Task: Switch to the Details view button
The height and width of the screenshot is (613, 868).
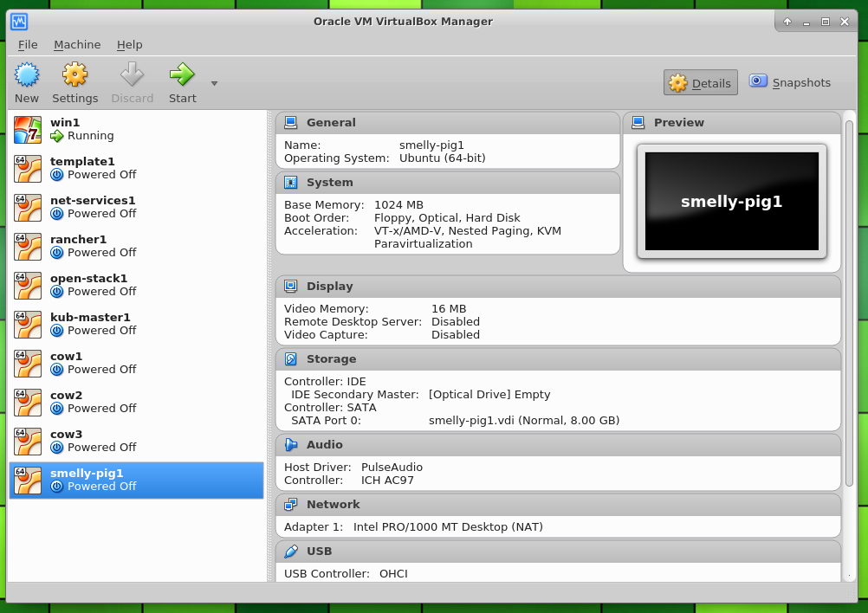Action: pyautogui.click(x=700, y=82)
